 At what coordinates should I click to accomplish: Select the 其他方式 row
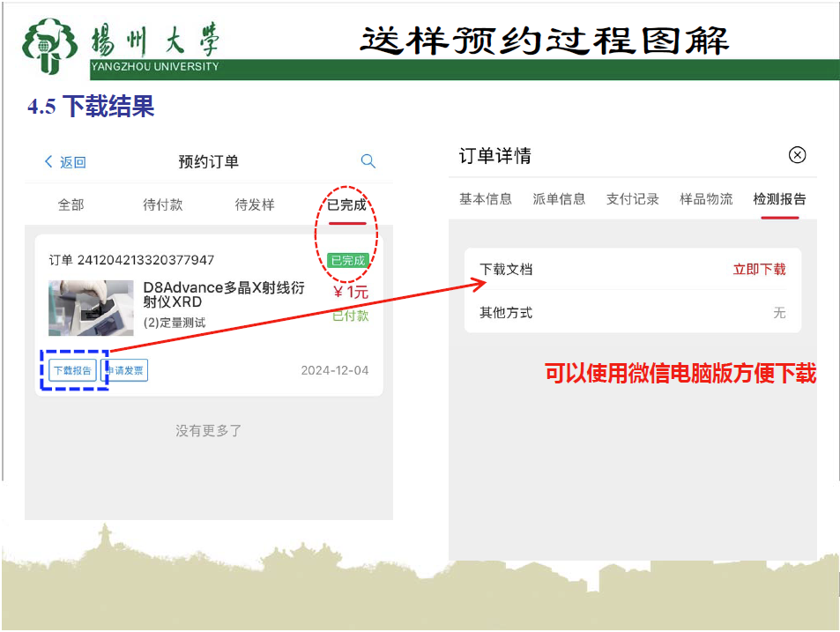pos(632,313)
